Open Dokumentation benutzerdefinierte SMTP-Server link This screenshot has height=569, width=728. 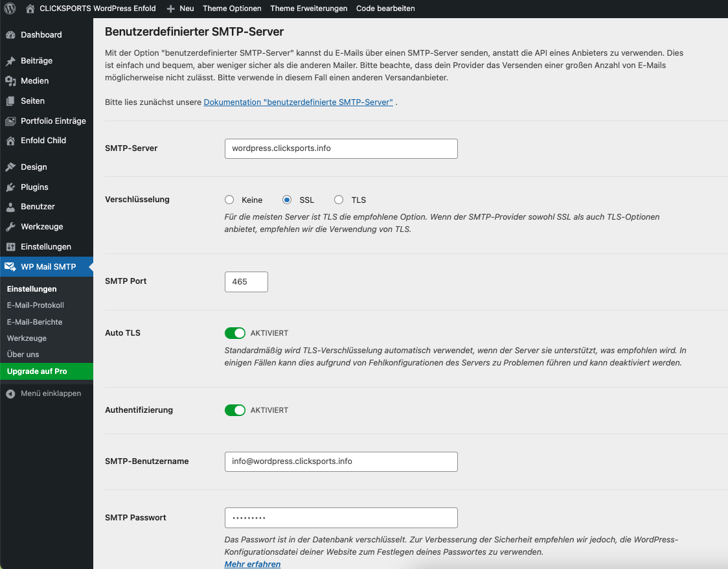[298, 102]
